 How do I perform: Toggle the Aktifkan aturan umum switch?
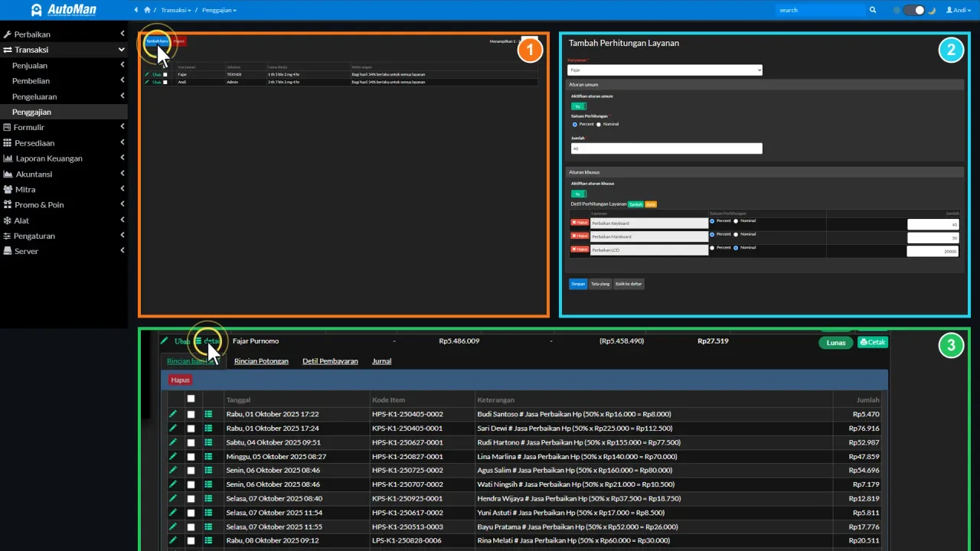tap(578, 106)
